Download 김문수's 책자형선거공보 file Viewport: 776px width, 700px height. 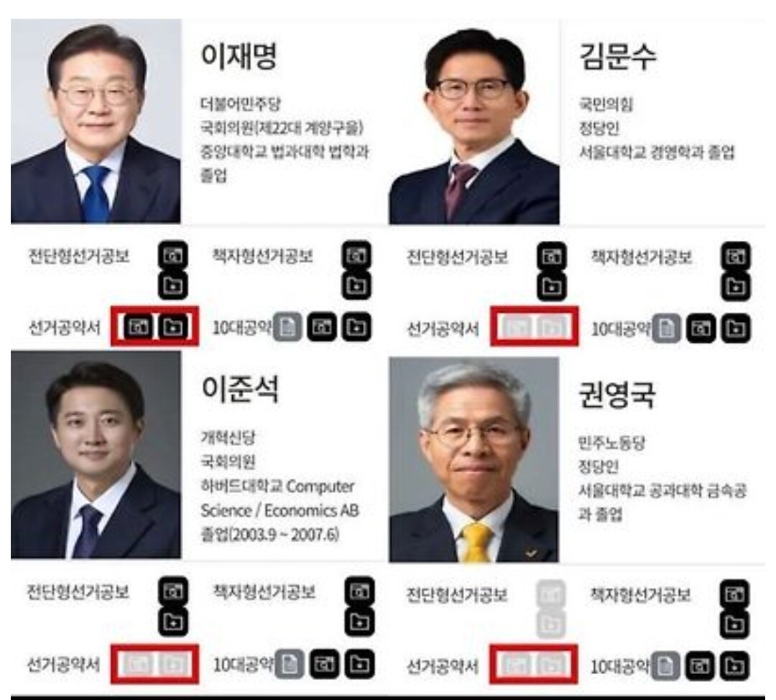pos(736,287)
